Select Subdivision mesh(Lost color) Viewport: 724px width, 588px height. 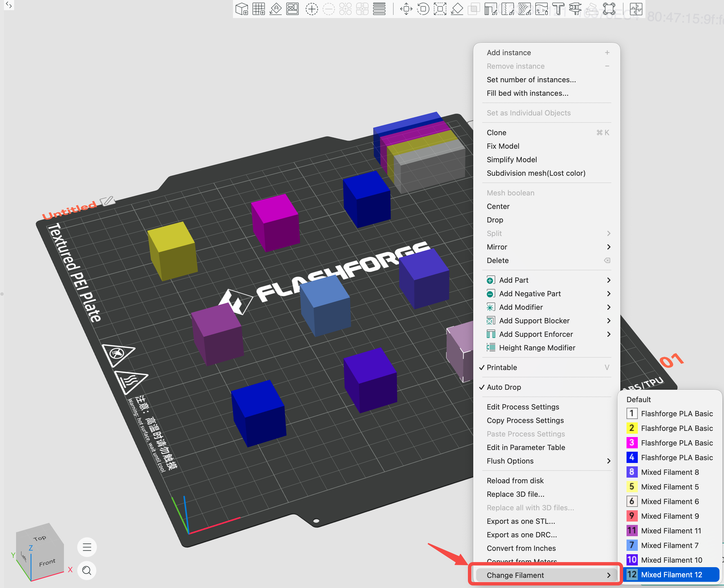point(547,173)
